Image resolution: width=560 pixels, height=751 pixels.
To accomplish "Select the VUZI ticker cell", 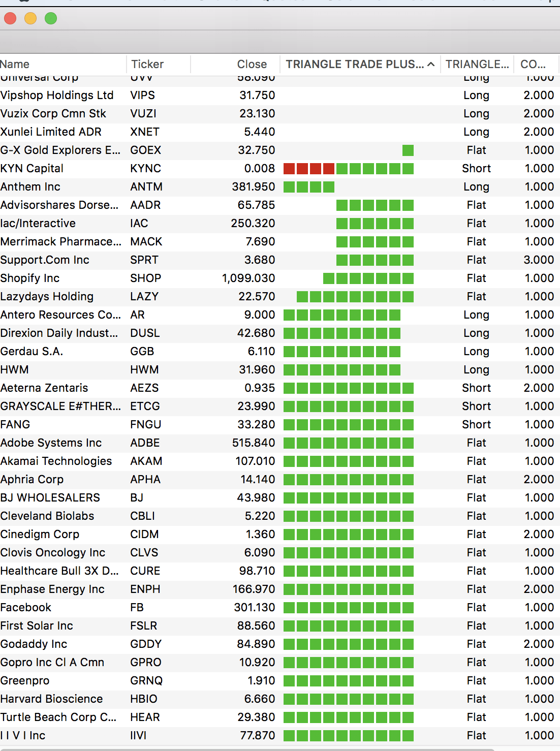I will tap(143, 114).
